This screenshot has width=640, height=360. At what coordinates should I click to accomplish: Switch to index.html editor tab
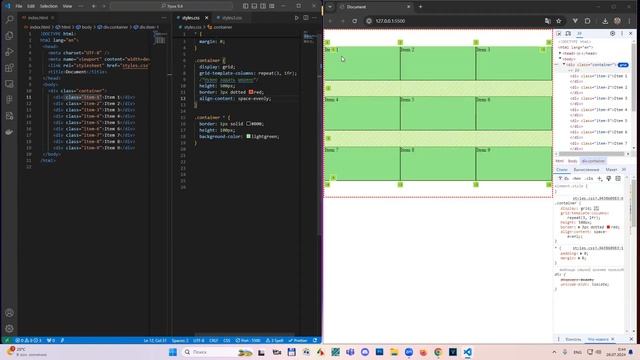(38, 18)
